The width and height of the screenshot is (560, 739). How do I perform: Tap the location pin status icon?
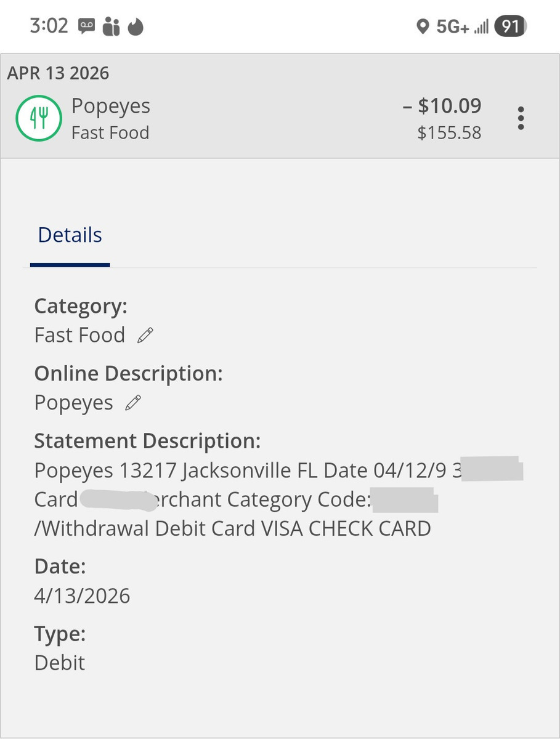[x=423, y=26]
